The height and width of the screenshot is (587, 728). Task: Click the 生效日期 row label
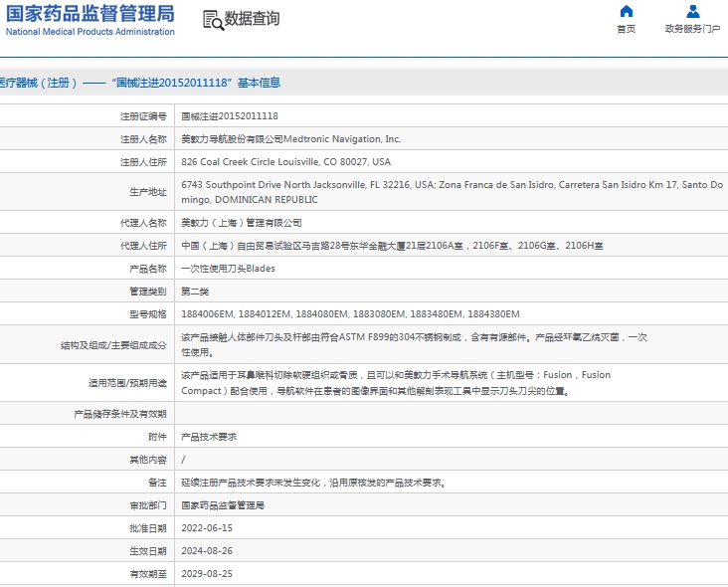click(x=148, y=551)
